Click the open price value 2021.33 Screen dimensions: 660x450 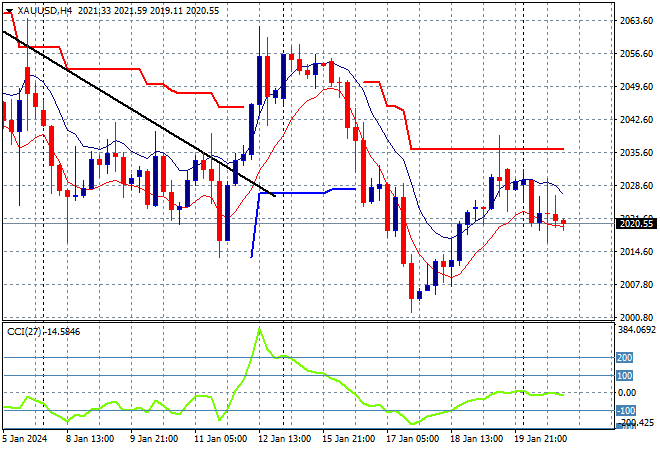[94, 11]
